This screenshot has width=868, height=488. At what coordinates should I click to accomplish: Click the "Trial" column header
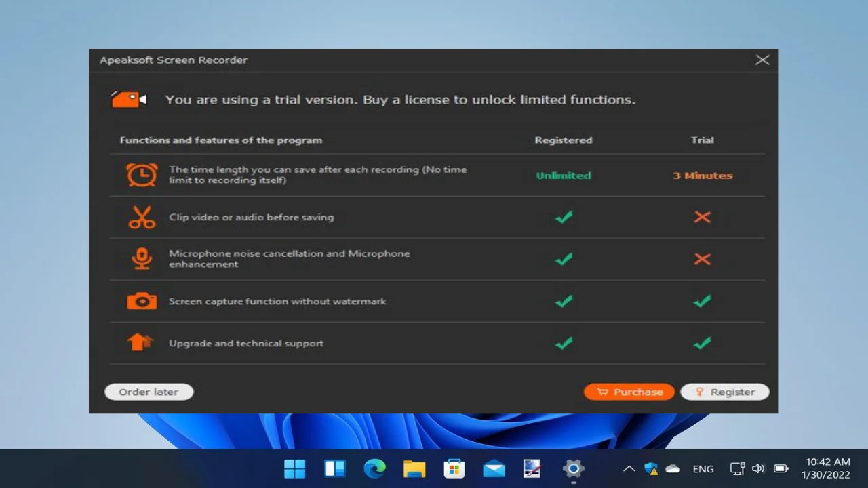[703, 140]
